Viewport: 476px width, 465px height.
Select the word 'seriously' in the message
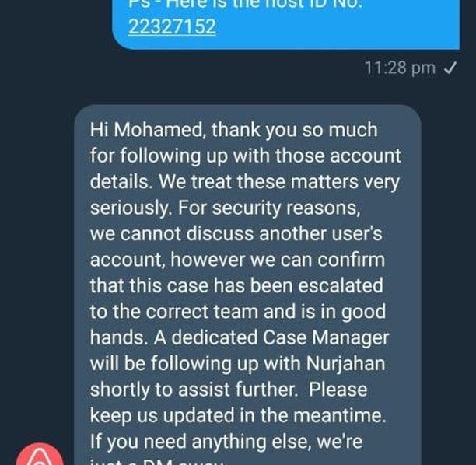click(131, 208)
